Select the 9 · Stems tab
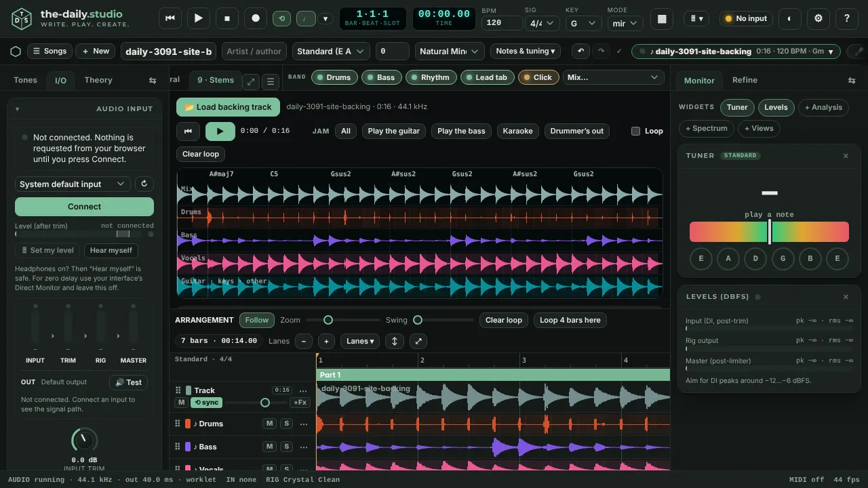This screenshot has height=488, width=868. coord(216,80)
